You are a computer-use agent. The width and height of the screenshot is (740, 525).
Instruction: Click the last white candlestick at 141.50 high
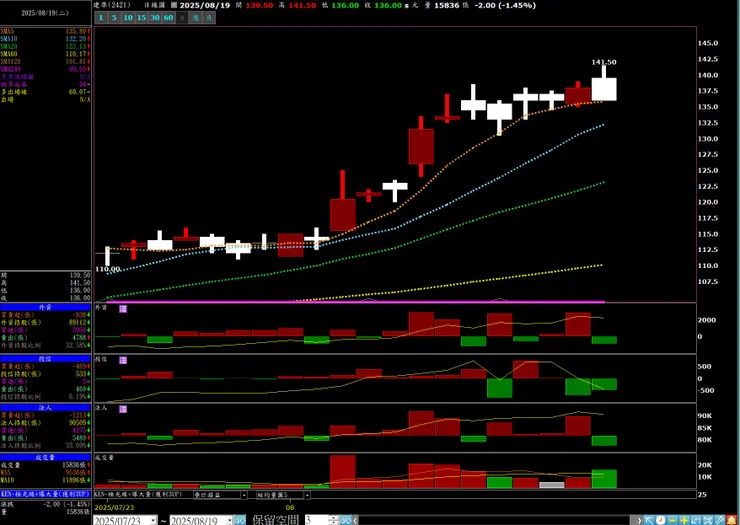coord(604,89)
